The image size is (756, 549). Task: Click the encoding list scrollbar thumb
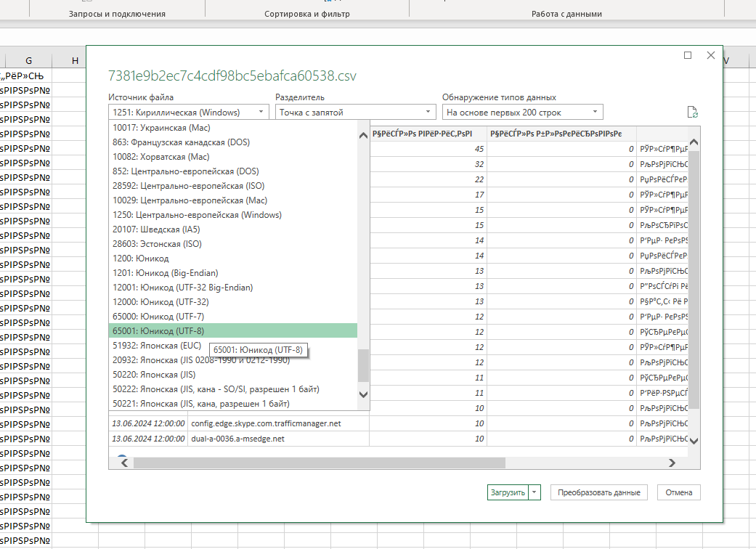tap(364, 366)
